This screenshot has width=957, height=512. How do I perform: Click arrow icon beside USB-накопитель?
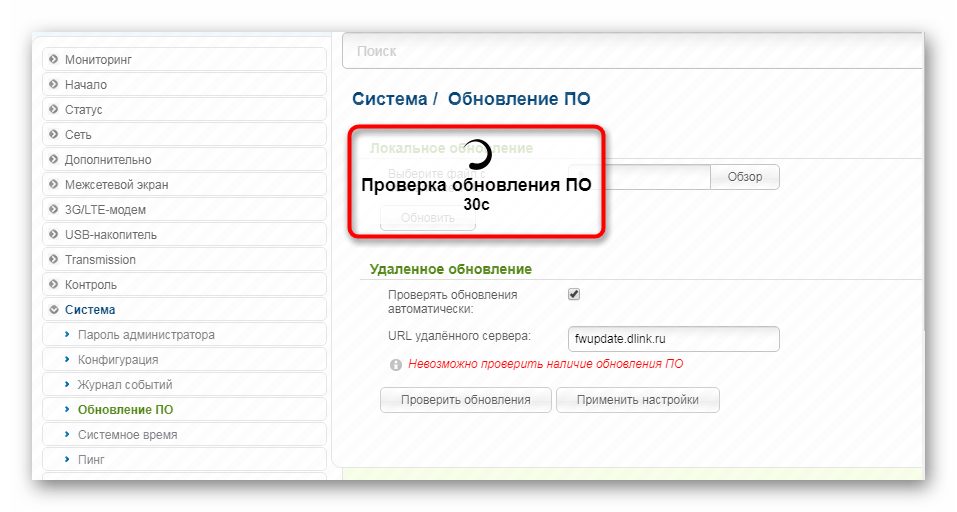tap(54, 235)
